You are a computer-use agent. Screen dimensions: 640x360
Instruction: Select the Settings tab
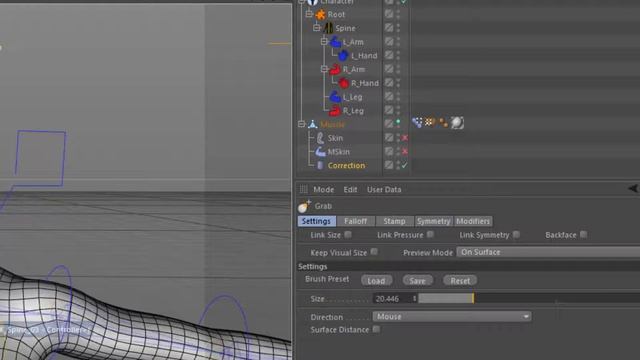click(x=317, y=221)
